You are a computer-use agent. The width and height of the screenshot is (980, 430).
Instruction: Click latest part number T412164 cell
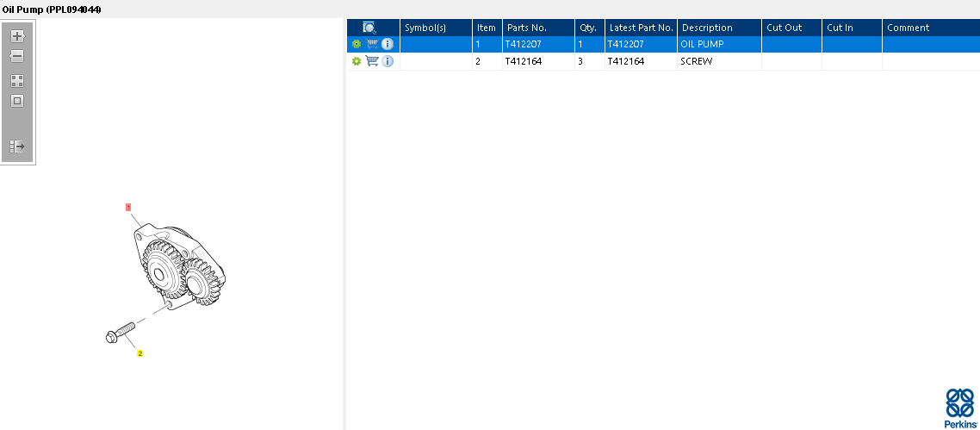(x=641, y=62)
